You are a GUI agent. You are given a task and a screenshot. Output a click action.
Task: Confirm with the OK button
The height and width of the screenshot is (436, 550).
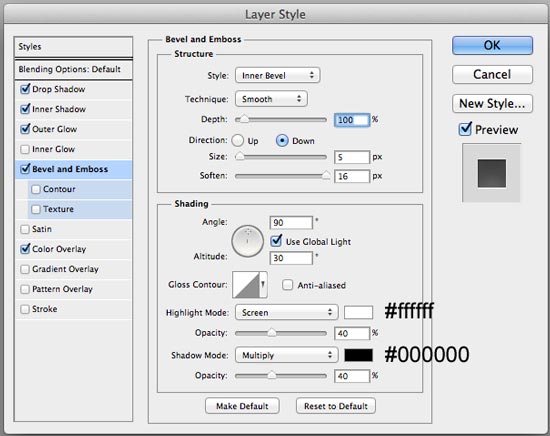click(492, 45)
